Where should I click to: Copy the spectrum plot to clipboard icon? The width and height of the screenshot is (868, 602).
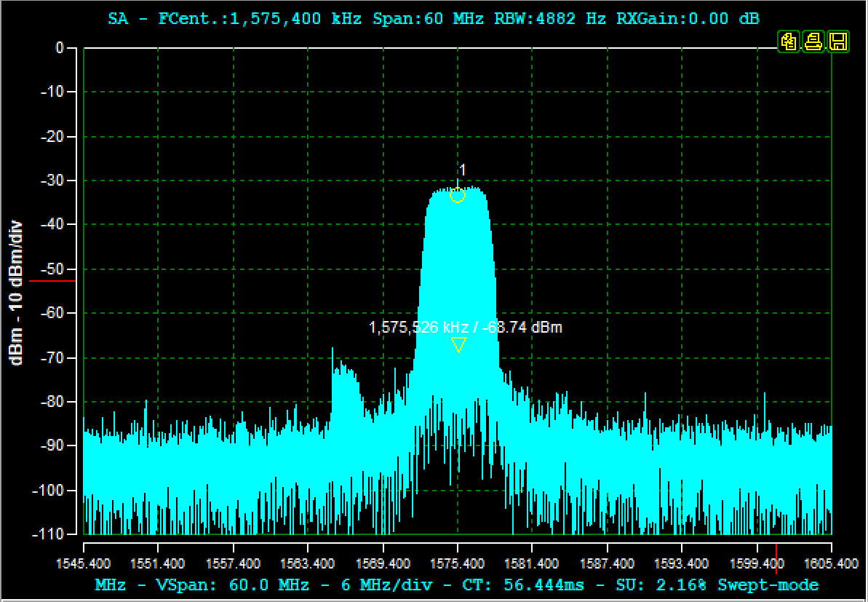click(x=789, y=42)
